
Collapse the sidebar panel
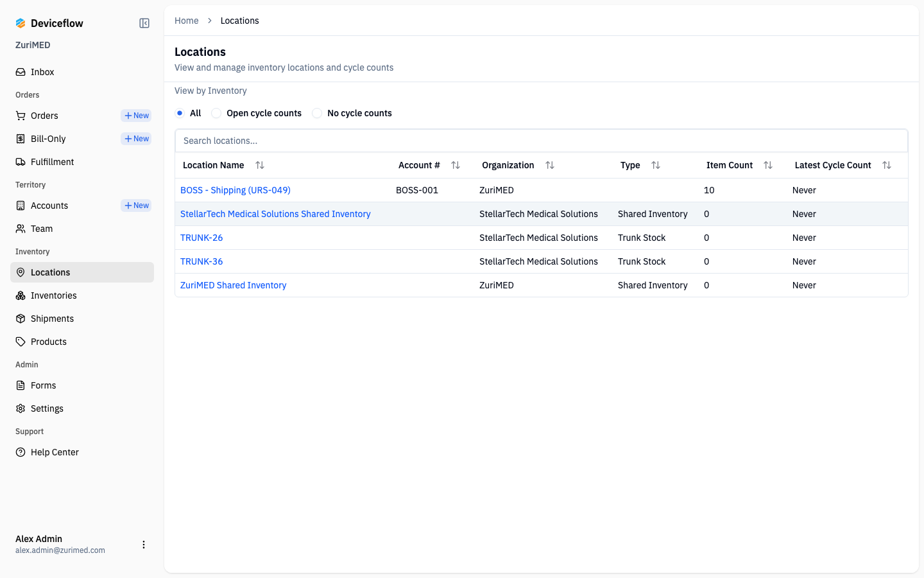tap(144, 23)
